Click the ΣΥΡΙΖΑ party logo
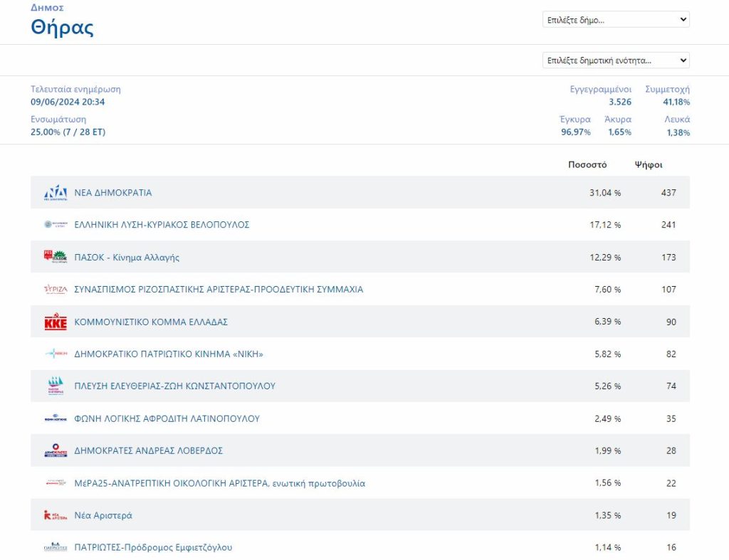 [56, 290]
